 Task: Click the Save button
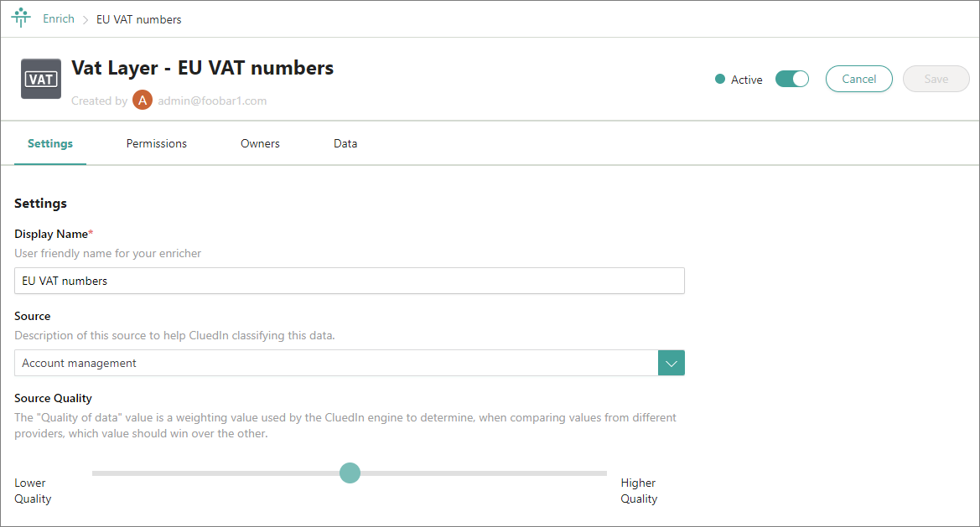click(936, 79)
